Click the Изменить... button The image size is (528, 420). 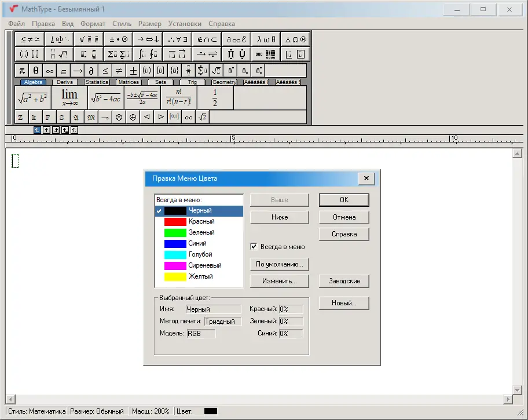tap(280, 281)
